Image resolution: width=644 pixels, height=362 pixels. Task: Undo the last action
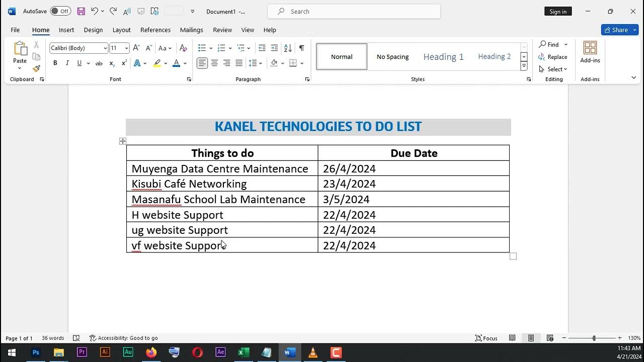[94, 11]
